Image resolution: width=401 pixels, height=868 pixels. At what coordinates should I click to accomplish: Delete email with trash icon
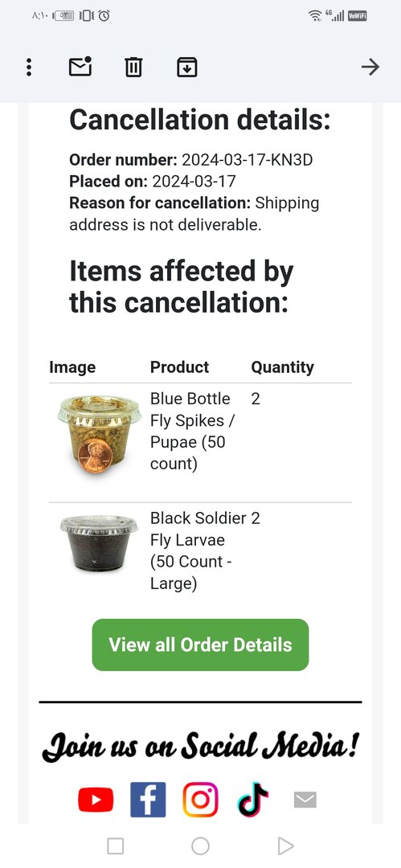[x=133, y=68]
